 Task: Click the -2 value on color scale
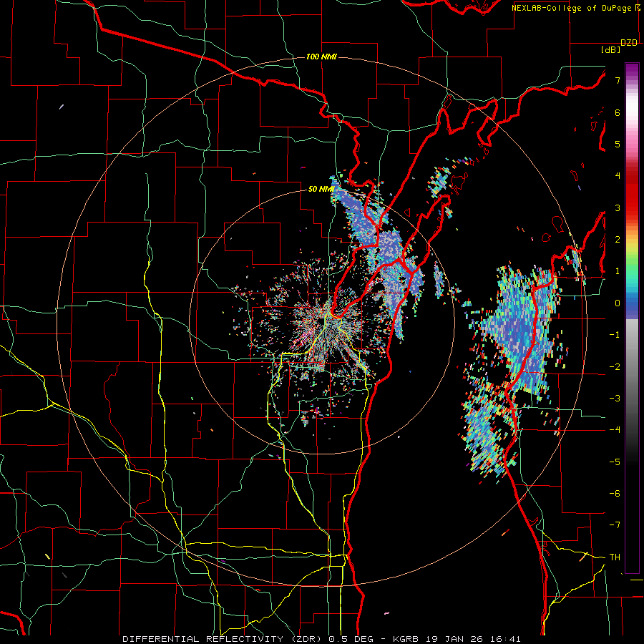(615, 367)
